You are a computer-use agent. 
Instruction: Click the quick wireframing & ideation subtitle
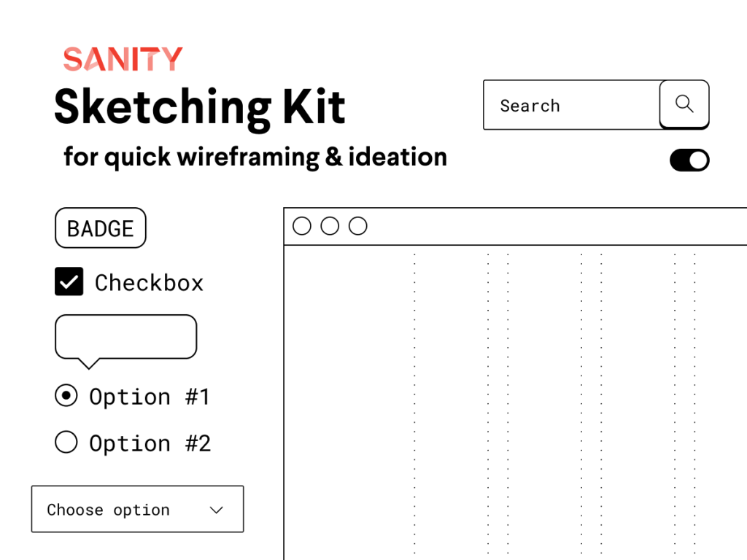click(255, 157)
